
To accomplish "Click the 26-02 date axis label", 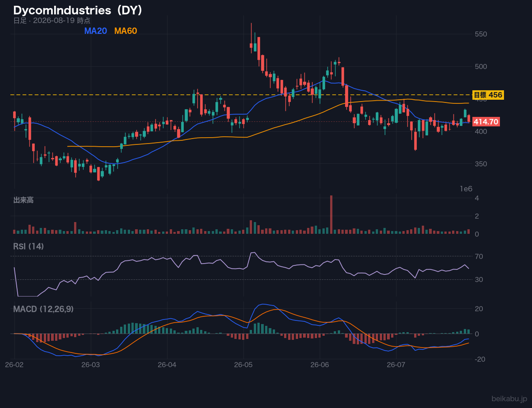I will (14, 365).
